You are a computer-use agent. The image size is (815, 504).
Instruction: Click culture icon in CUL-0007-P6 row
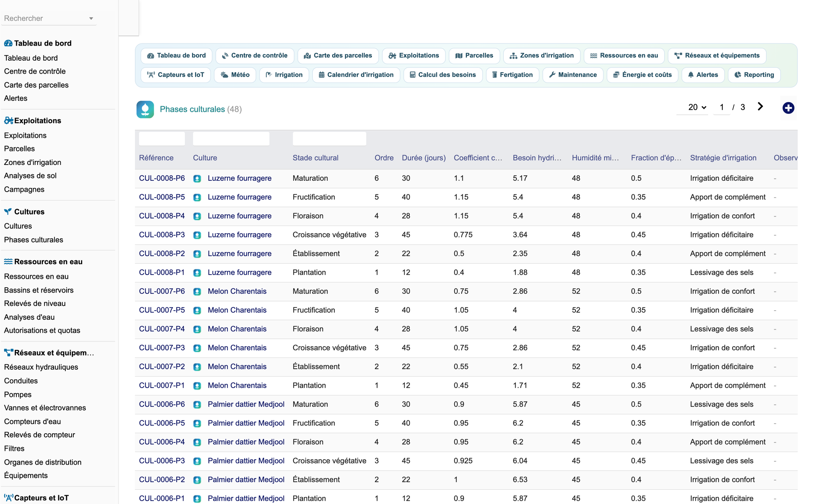197,292
